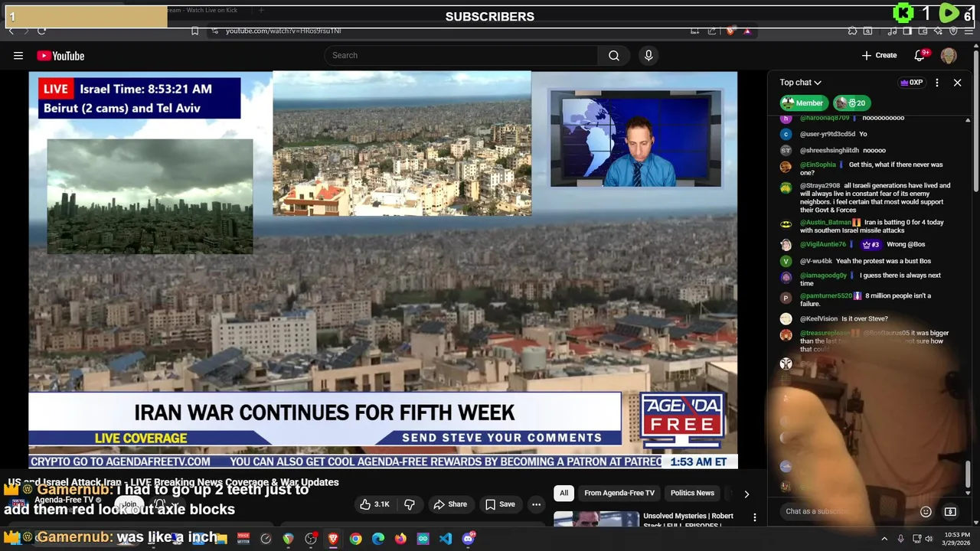Go to the YouTube home logo
This screenshot has height=551, width=980.
(x=60, y=56)
